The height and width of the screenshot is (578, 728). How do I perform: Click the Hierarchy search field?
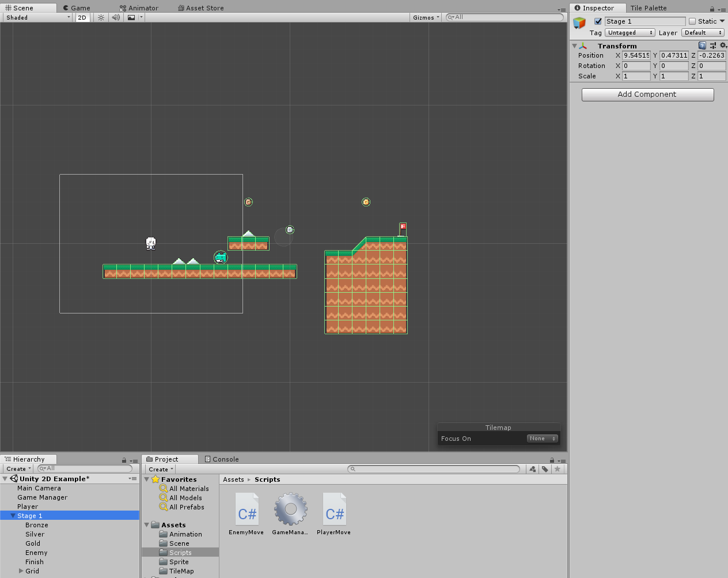(x=85, y=469)
